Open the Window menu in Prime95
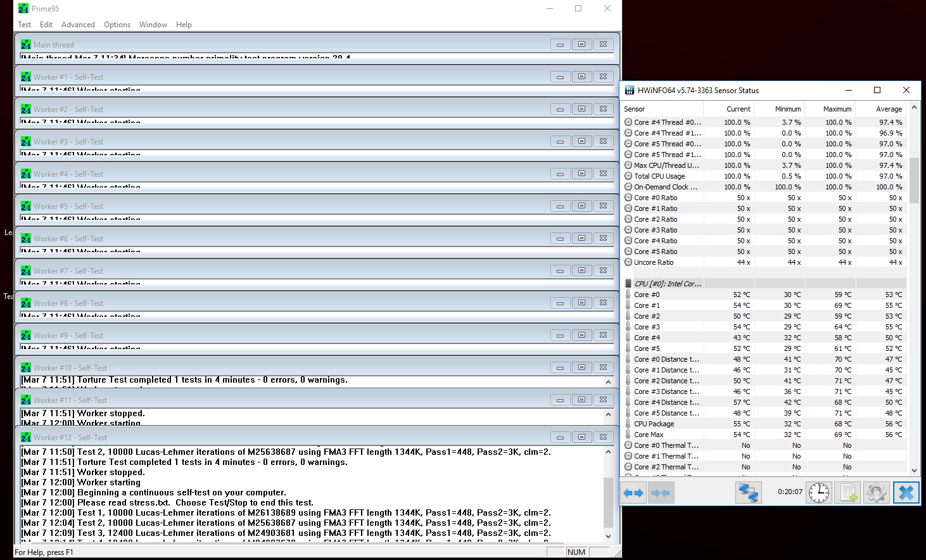This screenshot has height=560, width=926. pyautogui.click(x=153, y=25)
